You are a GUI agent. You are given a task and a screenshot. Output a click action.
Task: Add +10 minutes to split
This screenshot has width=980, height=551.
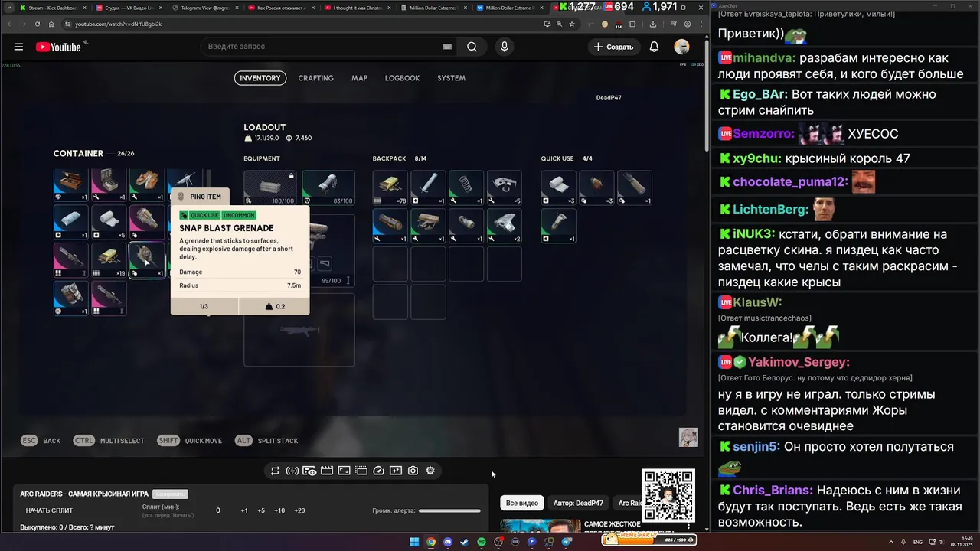[279, 510]
